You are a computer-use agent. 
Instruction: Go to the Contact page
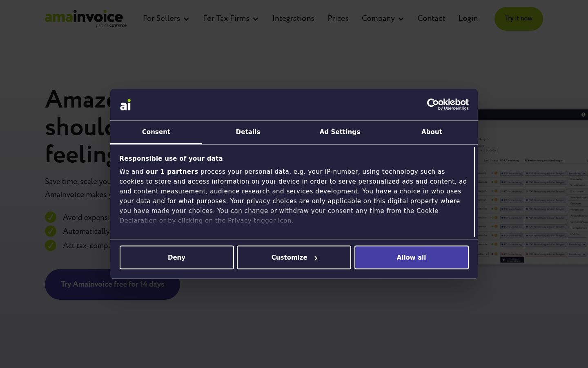click(431, 18)
